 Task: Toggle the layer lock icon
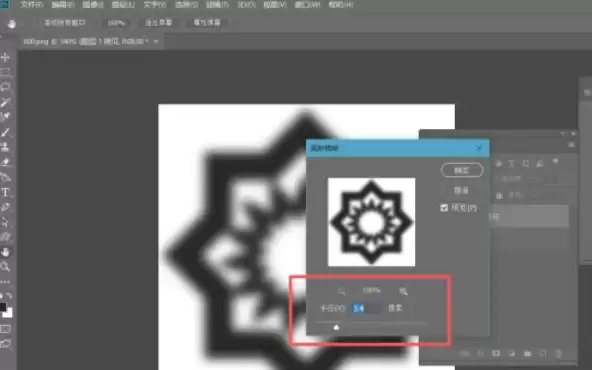[499, 196]
